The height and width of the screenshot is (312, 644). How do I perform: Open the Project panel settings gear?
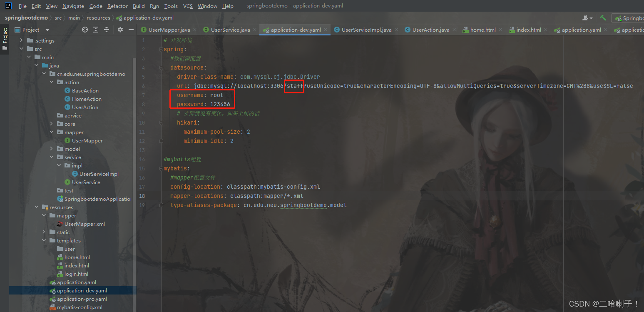tap(120, 30)
